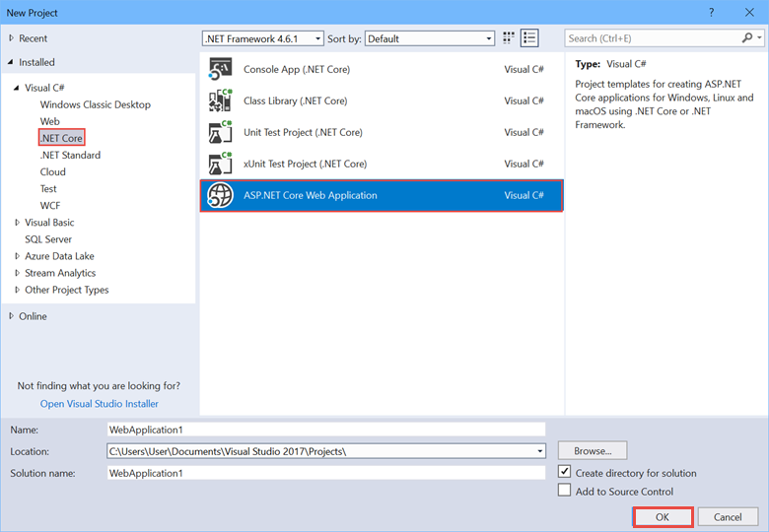Open the Sort by Default dropdown
The height and width of the screenshot is (532, 769).
(430, 38)
